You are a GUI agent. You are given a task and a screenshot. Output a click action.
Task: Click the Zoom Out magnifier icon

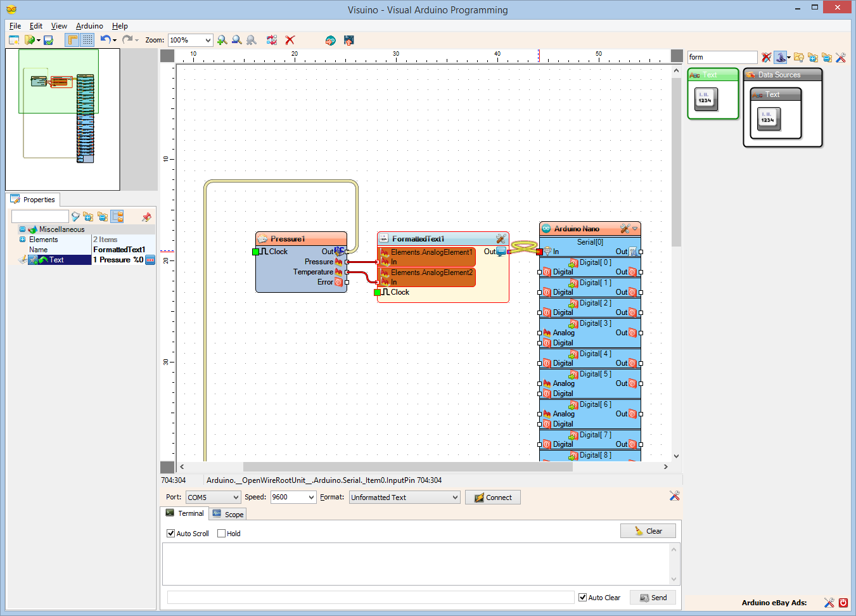click(x=237, y=40)
